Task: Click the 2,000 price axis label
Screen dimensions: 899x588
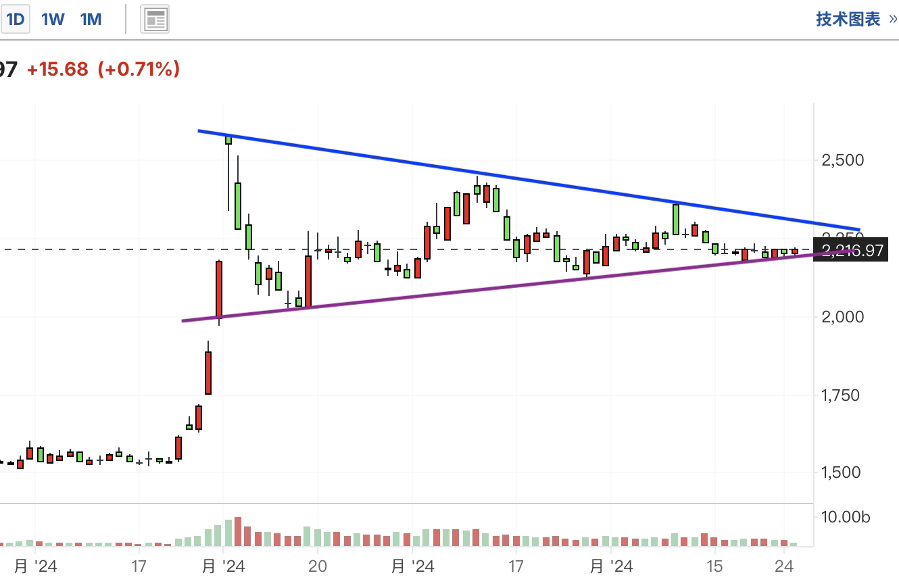Action: pyautogui.click(x=842, y=317)
